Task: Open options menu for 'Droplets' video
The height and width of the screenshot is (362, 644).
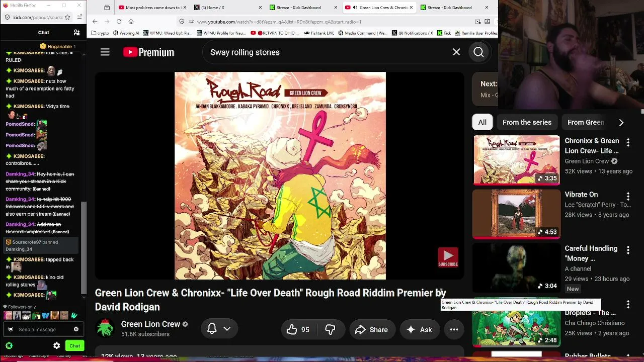Action: click(628, 305)
